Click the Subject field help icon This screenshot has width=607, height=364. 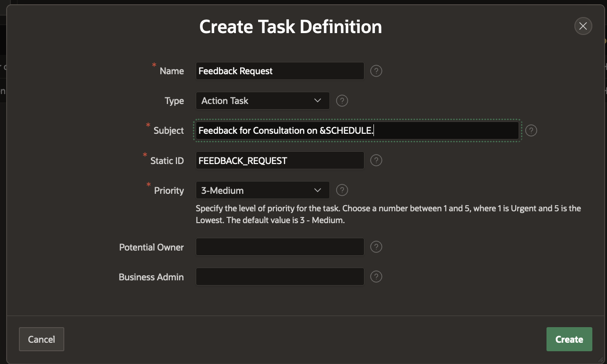[x=531, y=130]
